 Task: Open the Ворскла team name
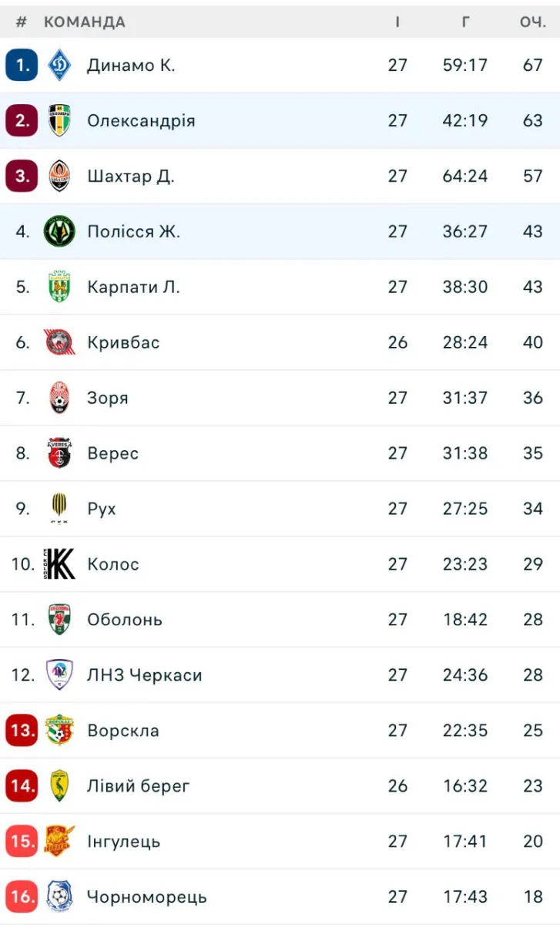pyautogui.click(x=123, y=731)
